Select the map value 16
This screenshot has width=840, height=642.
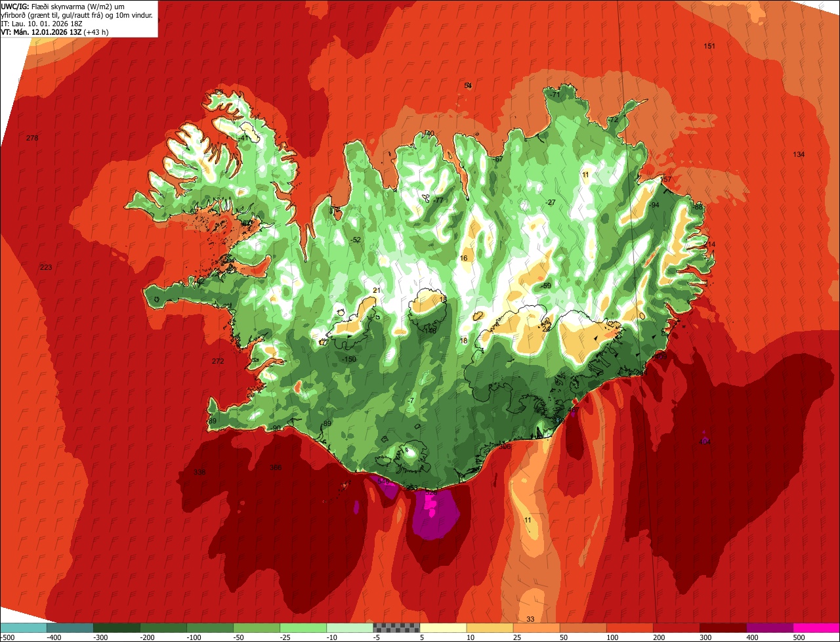464,258
